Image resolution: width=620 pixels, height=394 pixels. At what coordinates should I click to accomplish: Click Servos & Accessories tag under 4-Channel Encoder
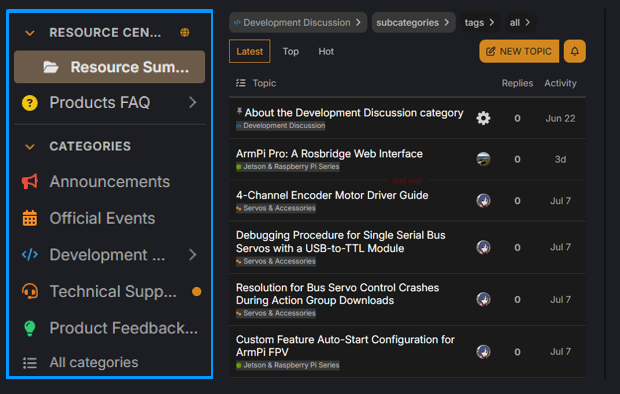point(276,208)
